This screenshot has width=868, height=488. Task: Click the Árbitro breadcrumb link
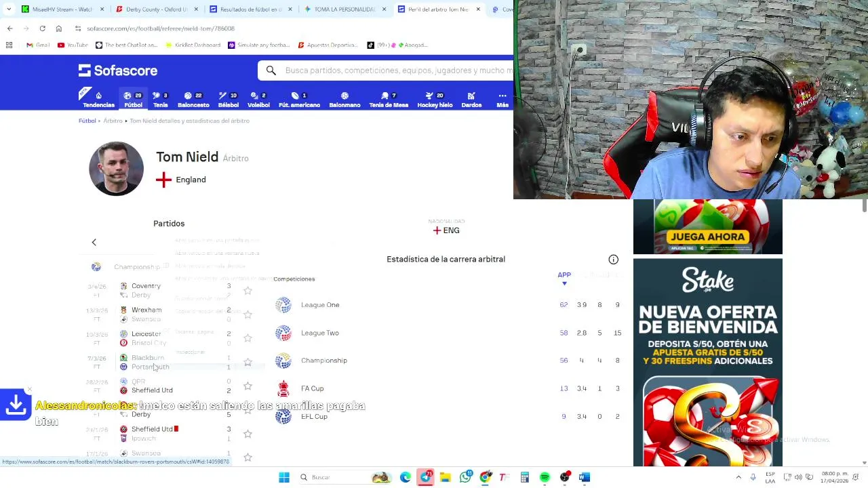point(113,121)
